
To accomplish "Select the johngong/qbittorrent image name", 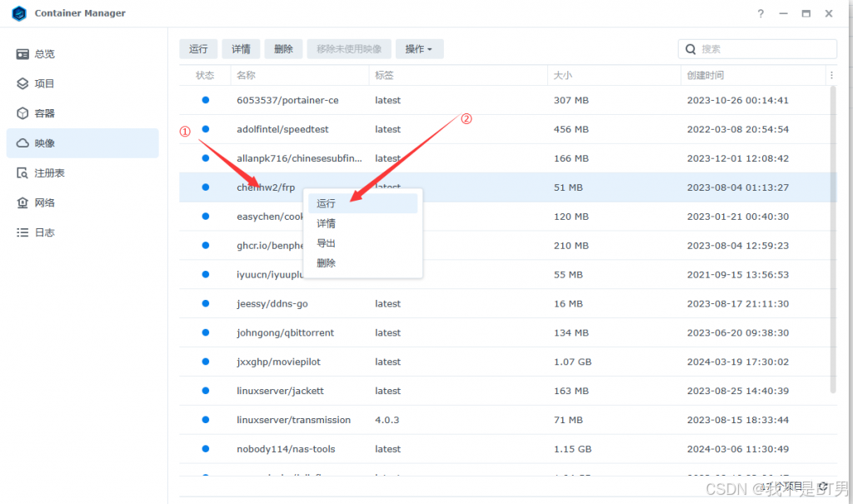I will tap(285, 332).
